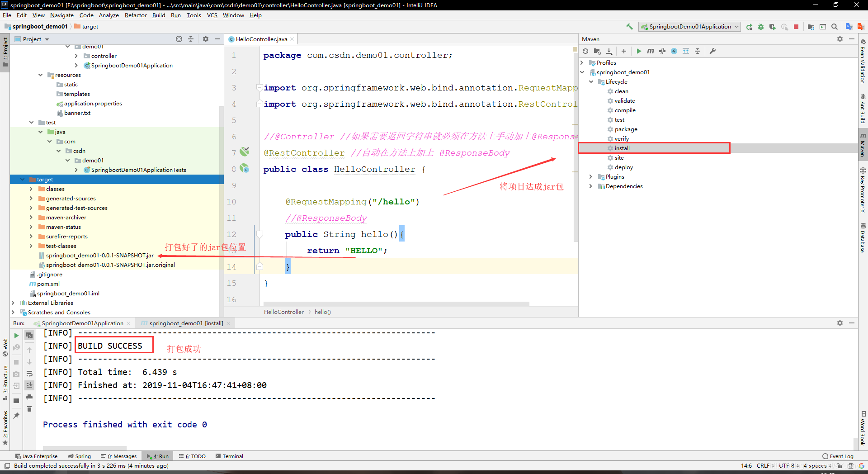Toggle the Structure tool window stripe button

point(5,383)
